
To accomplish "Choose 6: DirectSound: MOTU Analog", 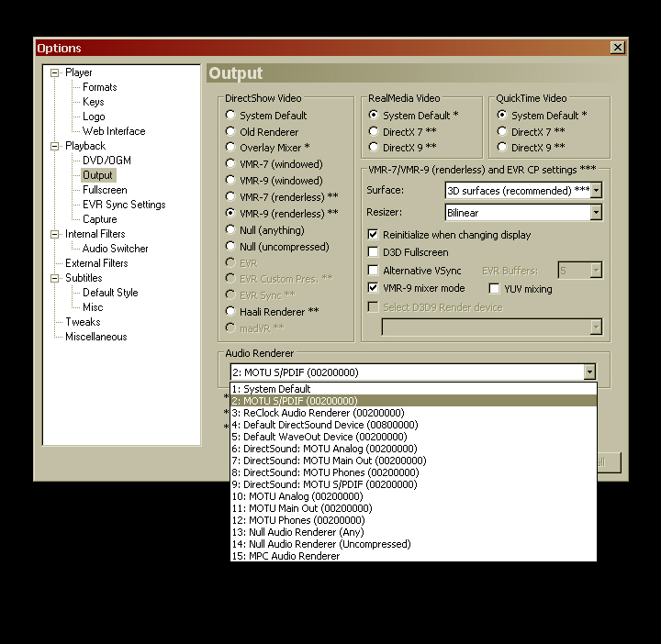I will point(413,449).
